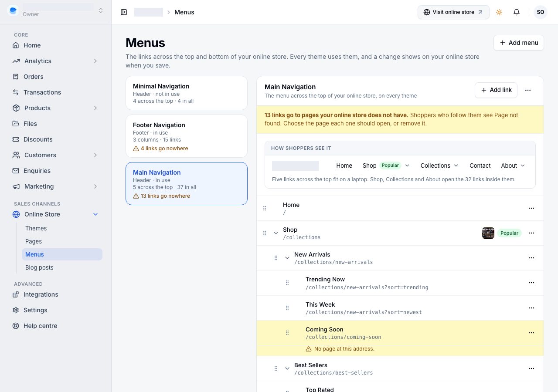Click the drag handle of Coming Soon row
558x392 pixels.
[287, 333]
